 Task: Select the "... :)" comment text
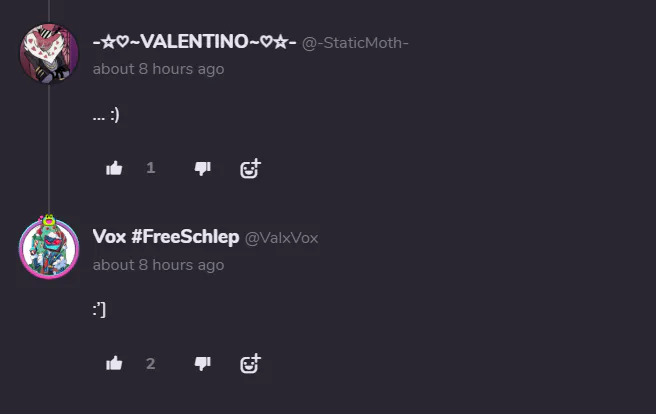[106, 115]
